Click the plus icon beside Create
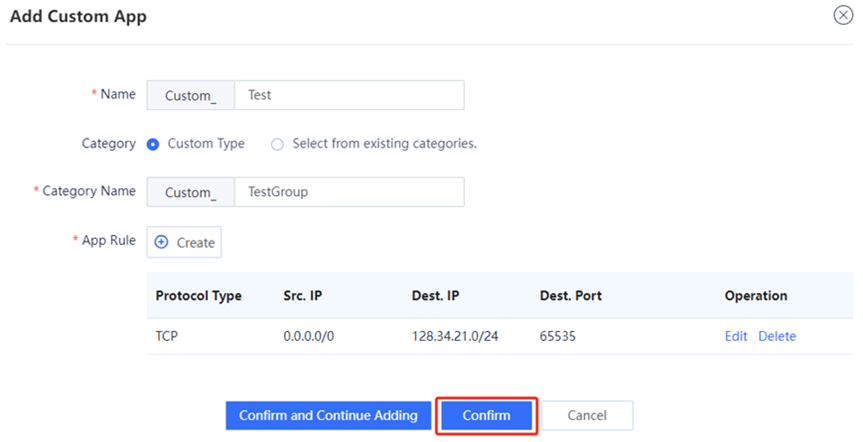Screen dimensions: 863x442 coord(161,242)
